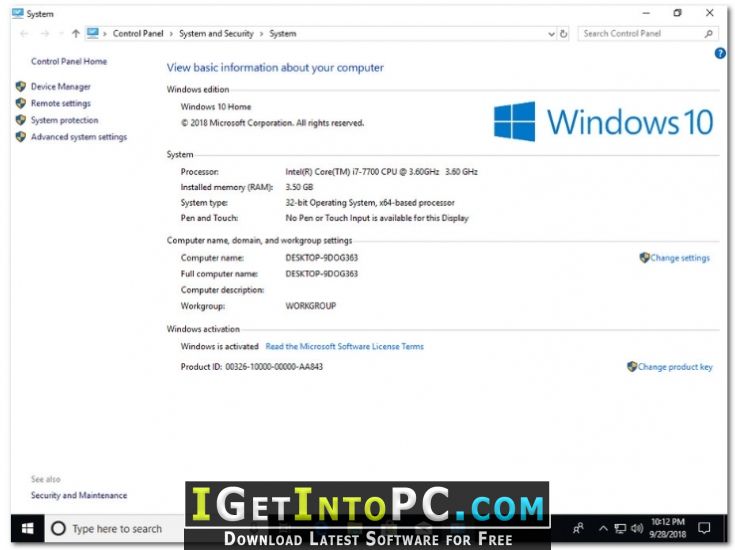Go to Control Panel Home
The width and height of the screenshot is (735, 550).
click(x=69, y=61)
